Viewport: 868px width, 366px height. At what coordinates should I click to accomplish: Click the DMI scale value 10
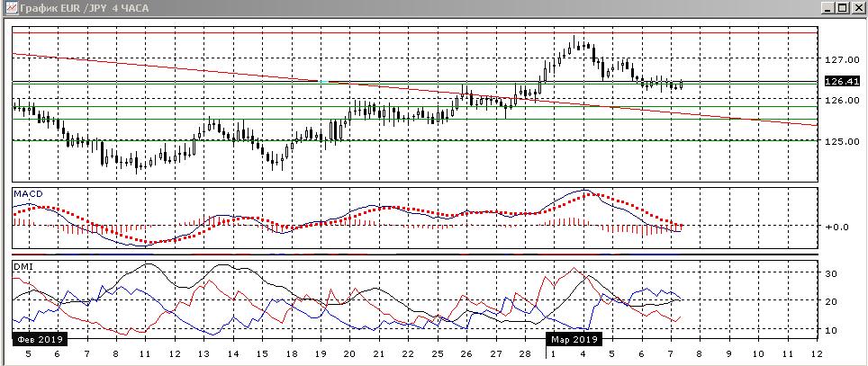pyautogui.click(x=831, y=331)
